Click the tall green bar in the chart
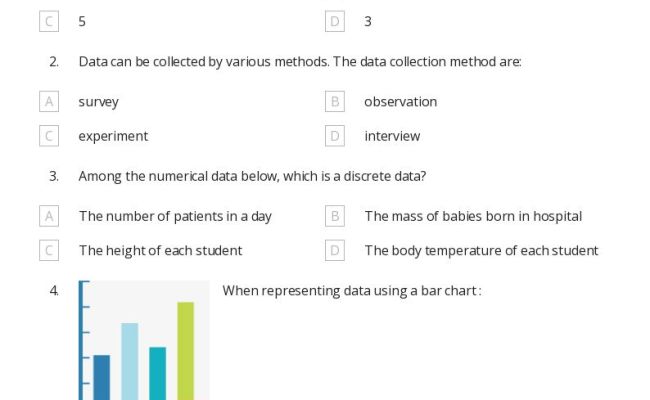This screenshot has height=400, width=650. pyautogui.click(x=185, y=350)
